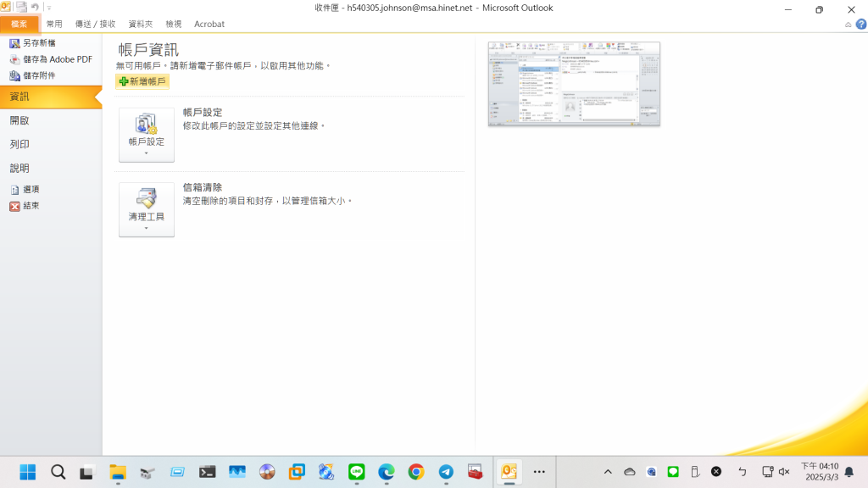Screen dimensions: 868x488
Task: Click 儲存為 Adobe PDF icon
Action: pos(14,59)
